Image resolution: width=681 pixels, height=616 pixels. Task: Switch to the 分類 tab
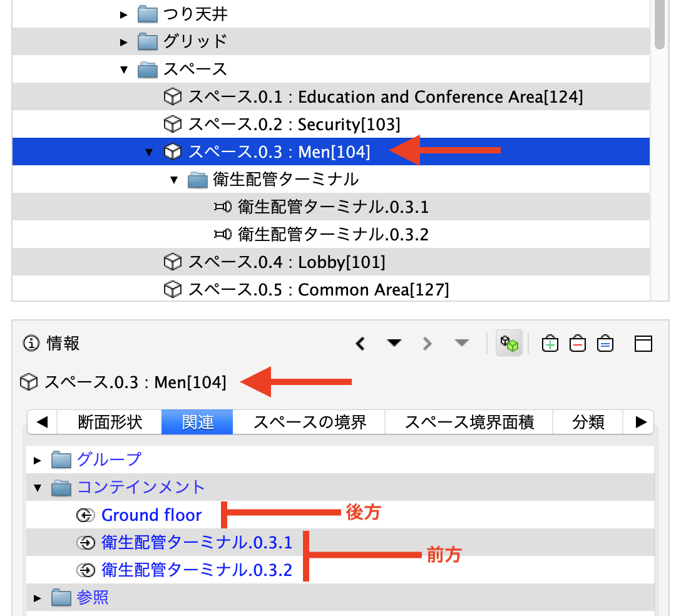588,422
